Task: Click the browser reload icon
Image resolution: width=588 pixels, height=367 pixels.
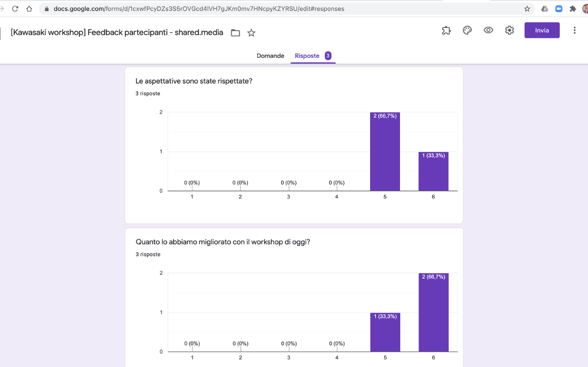Action: point(15,9)
